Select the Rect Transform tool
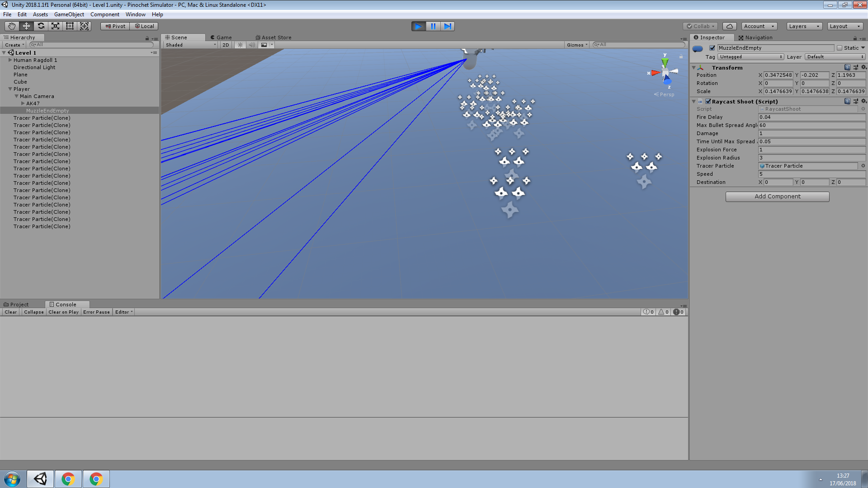This screenshot has width=868, height=488. pos(70,26)
